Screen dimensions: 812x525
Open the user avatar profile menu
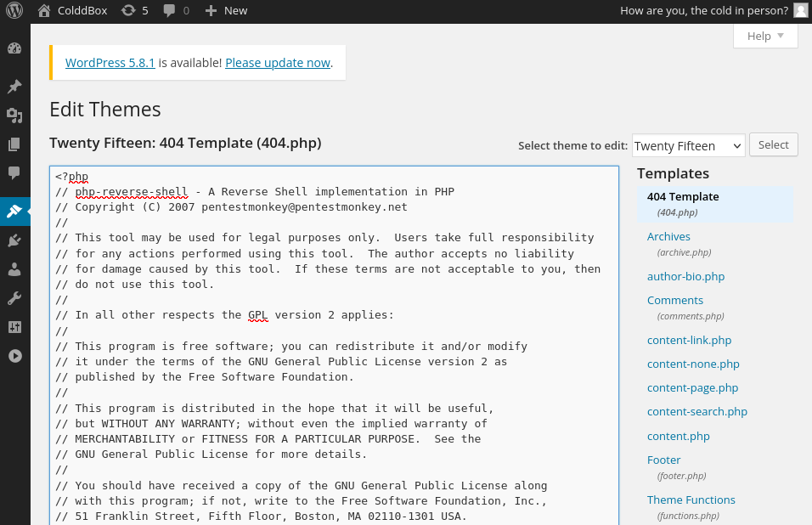801,10
